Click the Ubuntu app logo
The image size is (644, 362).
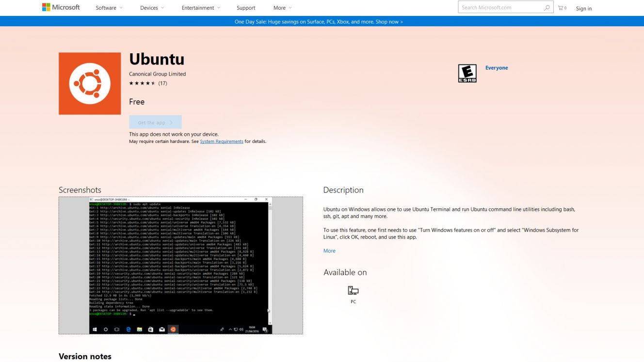90,83
